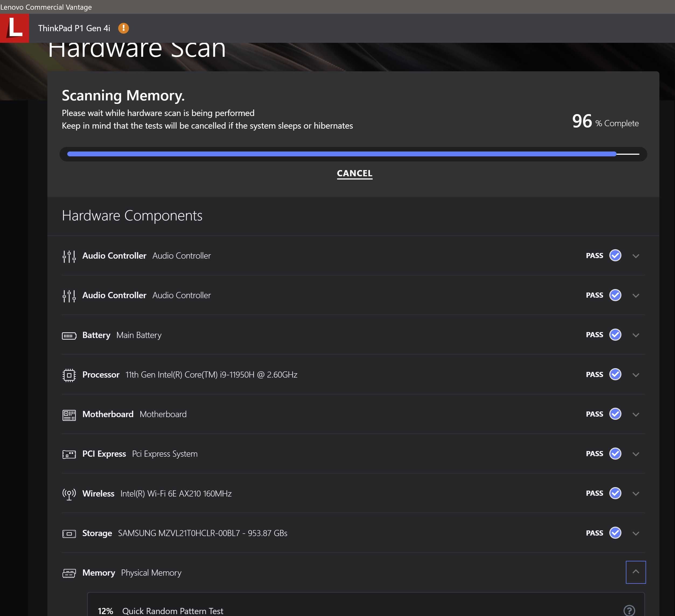Click the 'Main Battery' label
The height and width of the screenshot is (616, 675).
click(139, 335)
